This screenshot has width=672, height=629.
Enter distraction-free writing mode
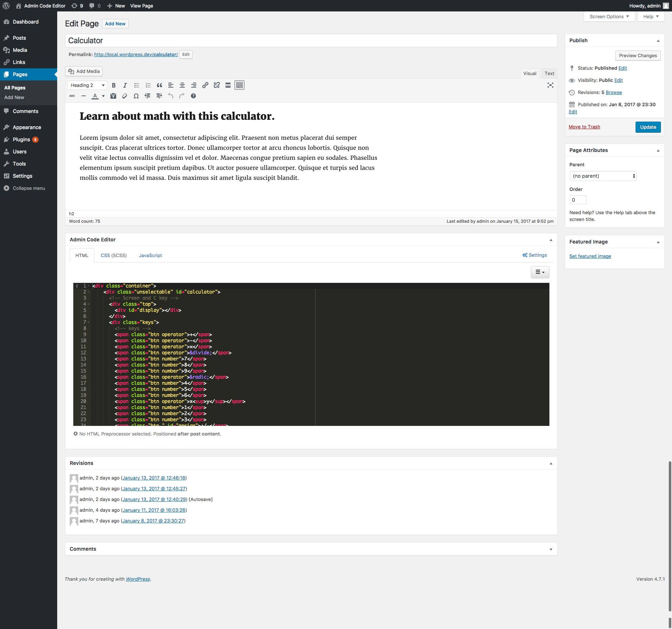pos(550,85)
